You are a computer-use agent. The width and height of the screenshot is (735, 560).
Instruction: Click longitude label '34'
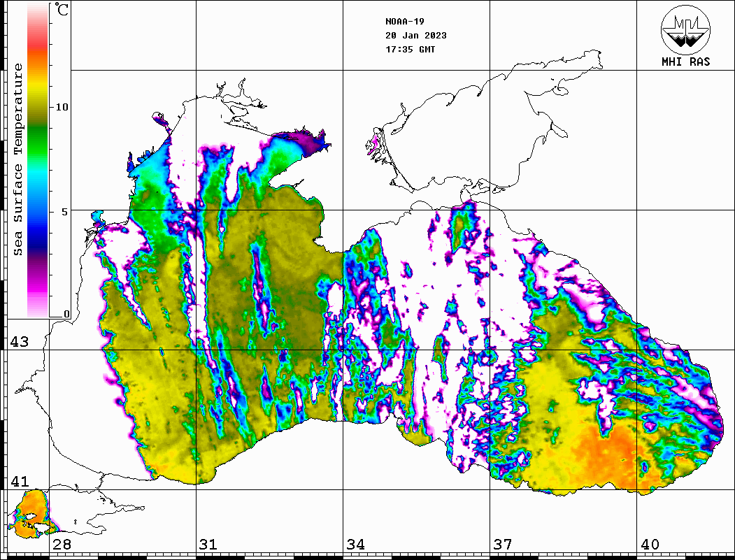click(x=356, y=545)
